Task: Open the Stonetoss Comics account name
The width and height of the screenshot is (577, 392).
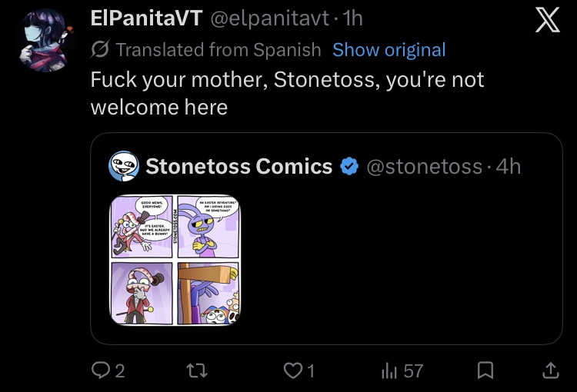Action: coord(239,166)
